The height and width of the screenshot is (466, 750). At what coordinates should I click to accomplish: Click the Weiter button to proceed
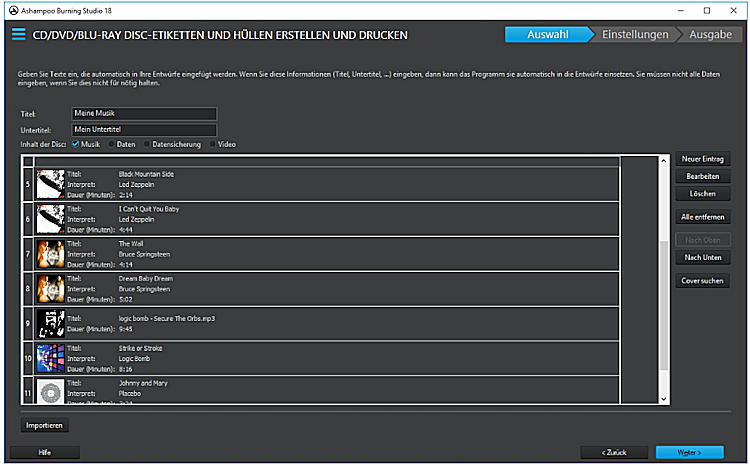coord(689,452)
